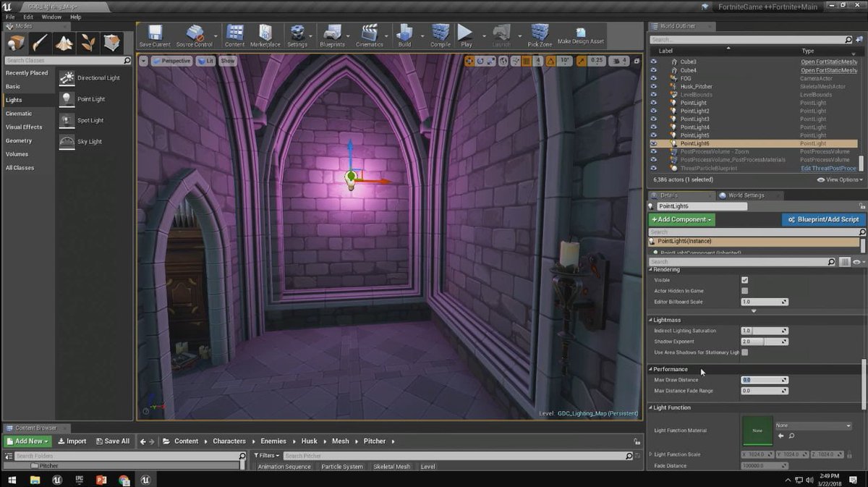Select Geometry Editing mode cube icon
This screenshot has width=868, height=487.
click(112, 43)
